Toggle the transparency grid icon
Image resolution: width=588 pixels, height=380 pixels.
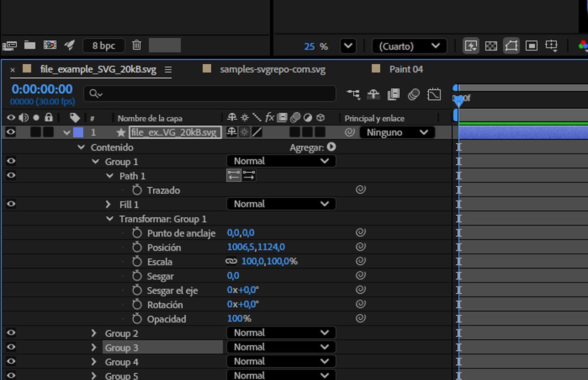point(491,46)
